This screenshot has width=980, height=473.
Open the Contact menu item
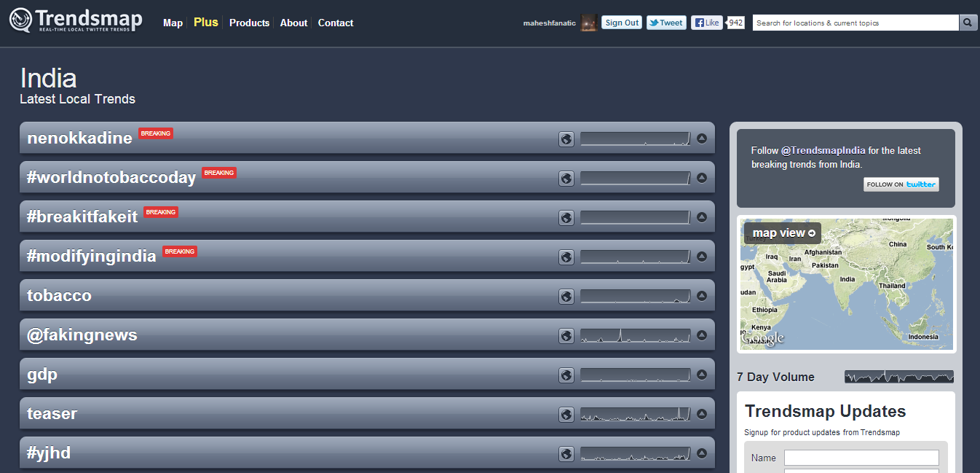coord(336,23)
